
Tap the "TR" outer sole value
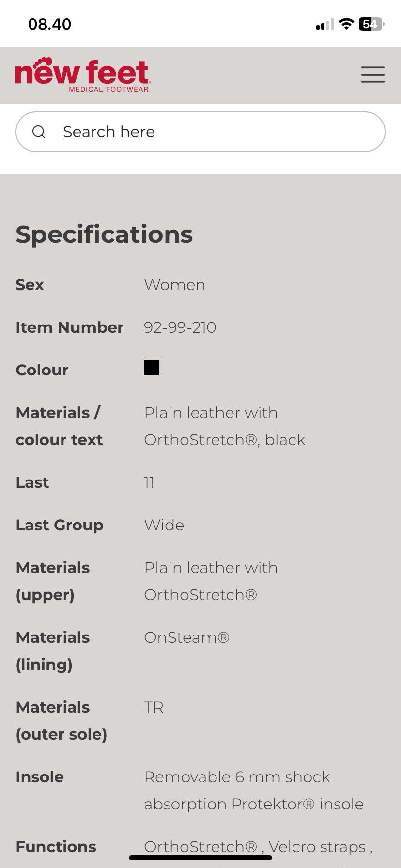click(x=154, y=707)
